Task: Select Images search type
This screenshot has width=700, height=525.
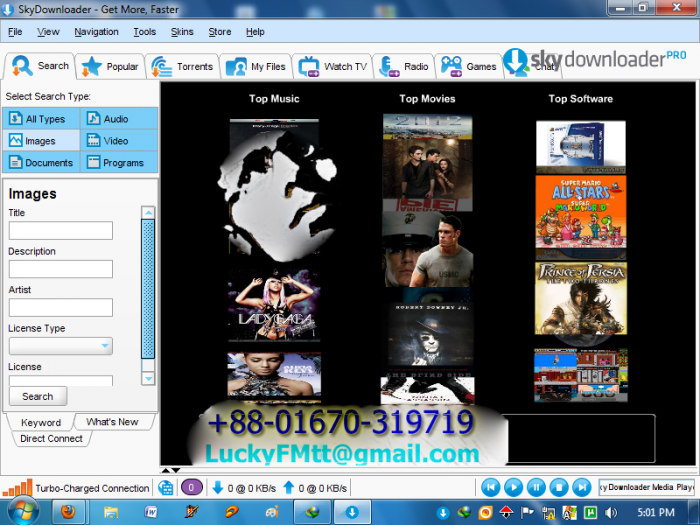Action: [41, 141]
